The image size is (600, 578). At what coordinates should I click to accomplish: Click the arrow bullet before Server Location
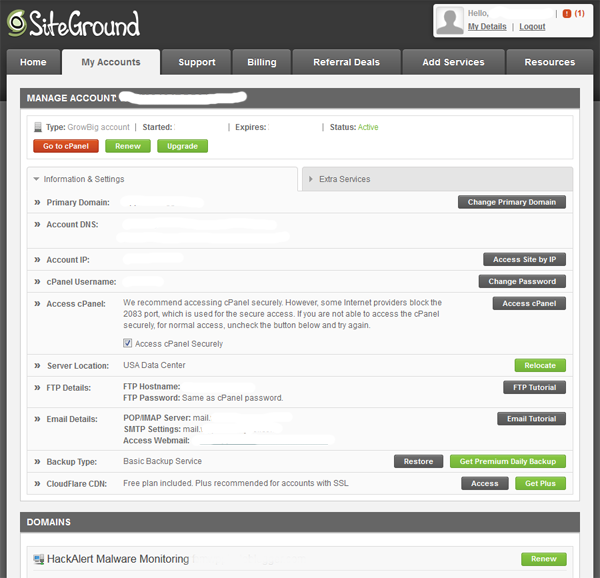click(x=37, y=366)
